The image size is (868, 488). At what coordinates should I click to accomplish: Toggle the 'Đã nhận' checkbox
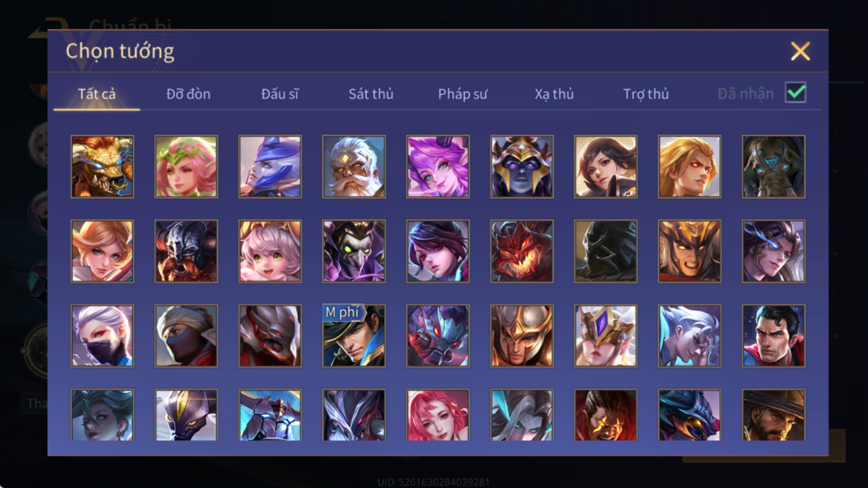795,93
